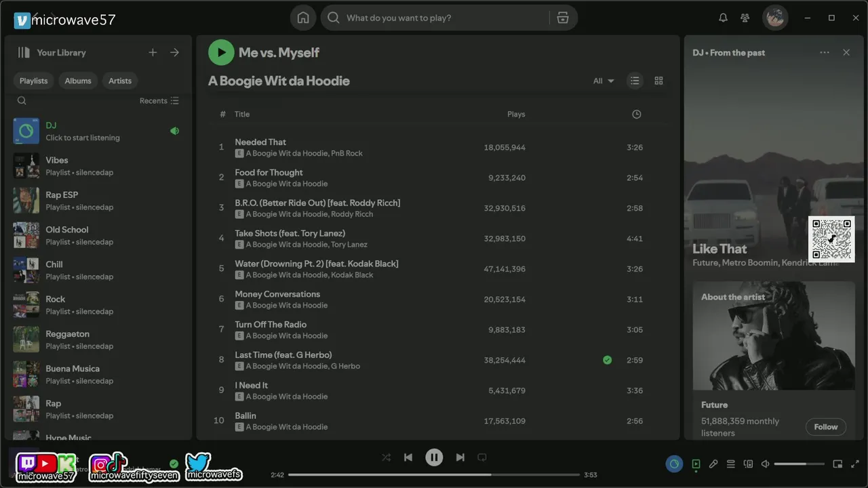Remove Last Time from Liked Songs
Screen dimensions: 868x488
[607, 360]
